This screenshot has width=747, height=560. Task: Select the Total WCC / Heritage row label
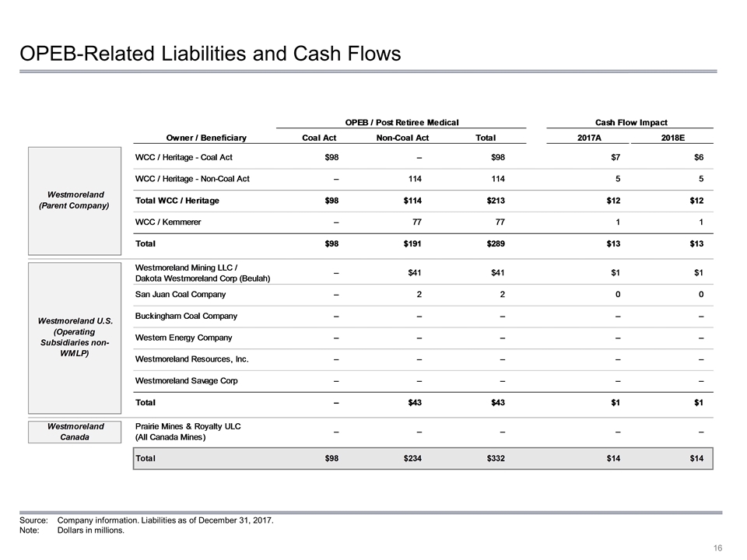point(177,201)
